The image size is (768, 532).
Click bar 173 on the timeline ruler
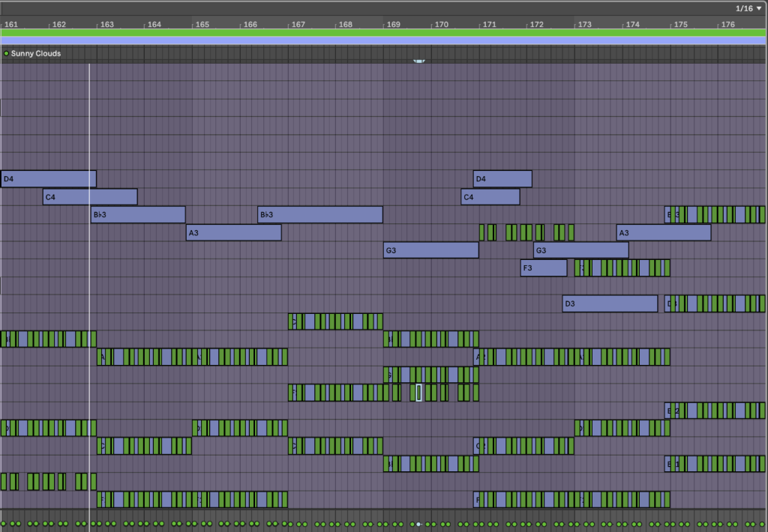click(584, 25)
